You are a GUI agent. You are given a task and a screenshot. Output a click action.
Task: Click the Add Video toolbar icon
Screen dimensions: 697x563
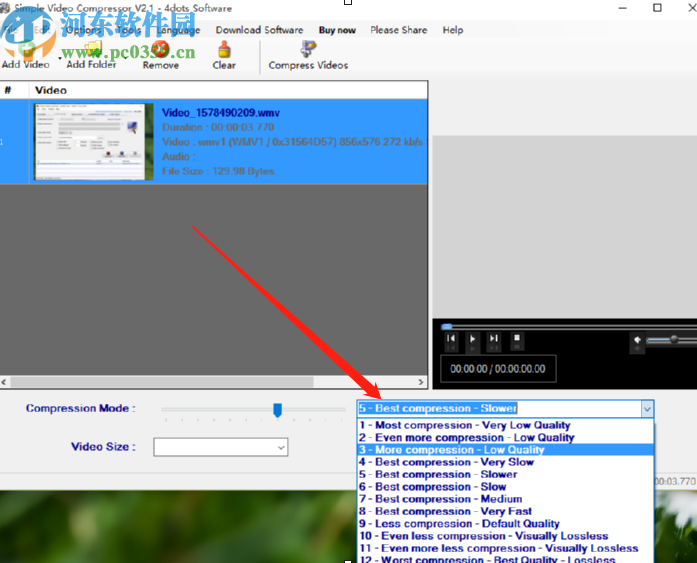point(27,49)
